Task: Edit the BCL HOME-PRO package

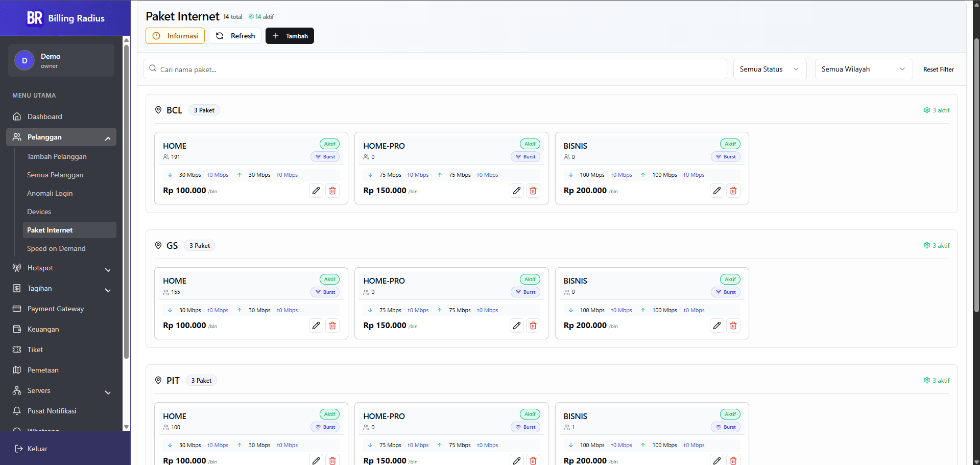Action: pos(517,191)
